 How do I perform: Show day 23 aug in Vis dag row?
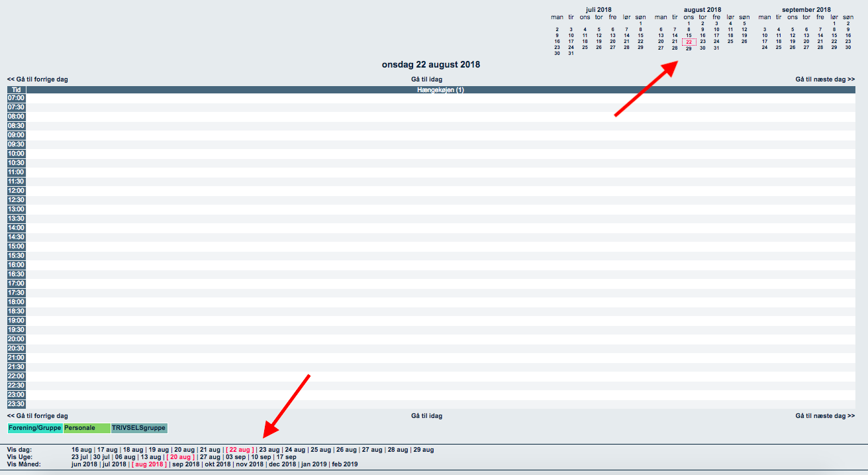pyautogui.click(x=269, y=450)
